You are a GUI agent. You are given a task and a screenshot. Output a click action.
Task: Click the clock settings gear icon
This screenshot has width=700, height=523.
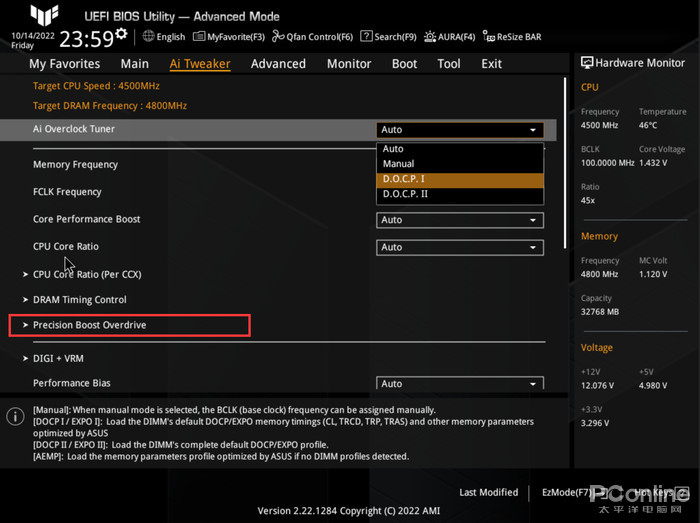tap(121, 34)
